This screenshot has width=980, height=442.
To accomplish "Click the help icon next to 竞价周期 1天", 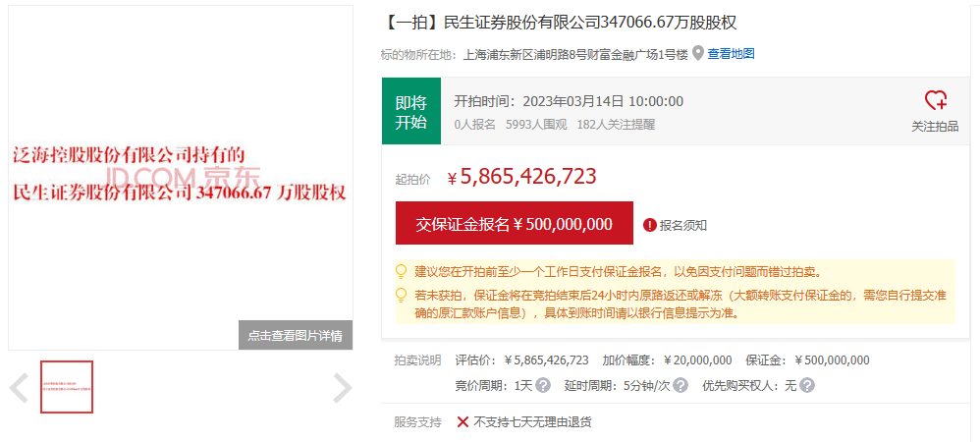I will 543,385.
